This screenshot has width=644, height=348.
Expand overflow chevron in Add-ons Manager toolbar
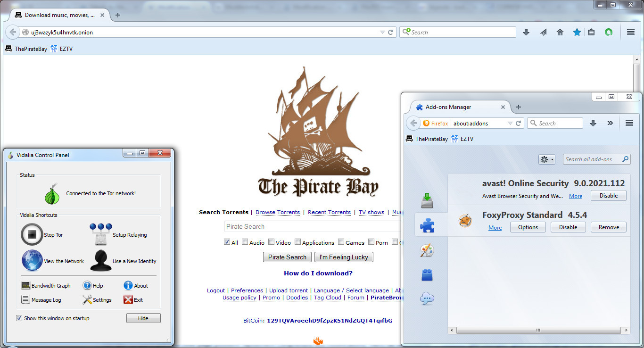click(x=610, y=123)
